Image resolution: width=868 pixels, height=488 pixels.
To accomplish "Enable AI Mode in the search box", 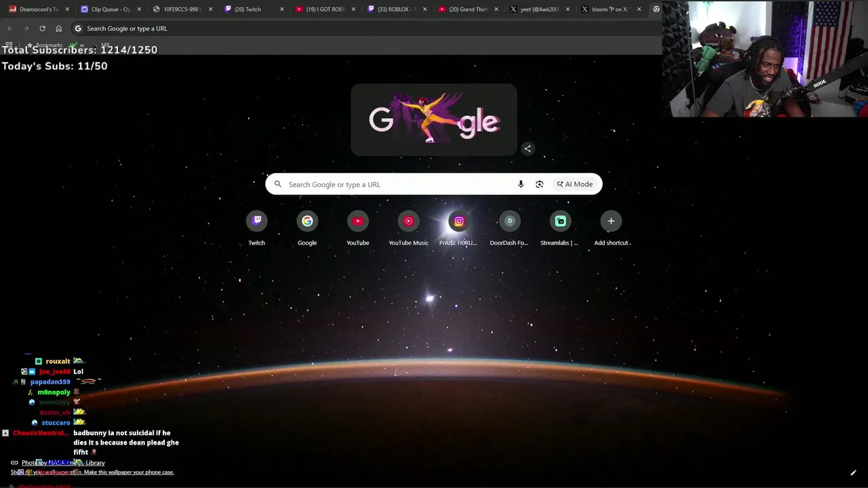I will [575, 184].
